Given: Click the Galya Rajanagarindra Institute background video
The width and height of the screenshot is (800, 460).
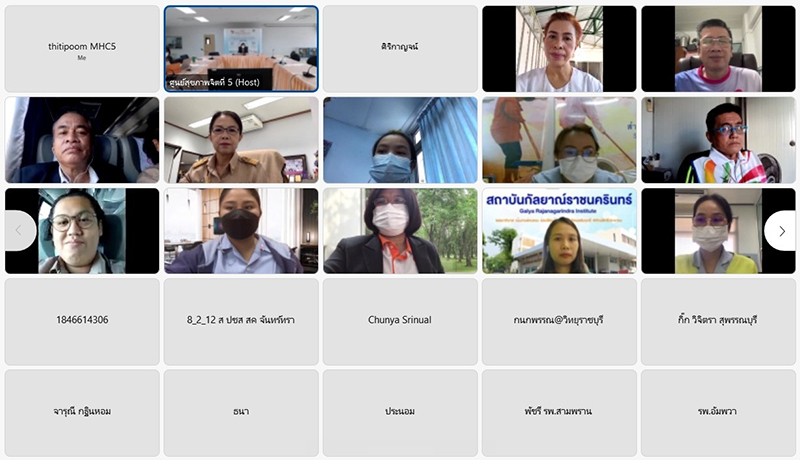Looking at the screenshot, I should tap(559, 231).
